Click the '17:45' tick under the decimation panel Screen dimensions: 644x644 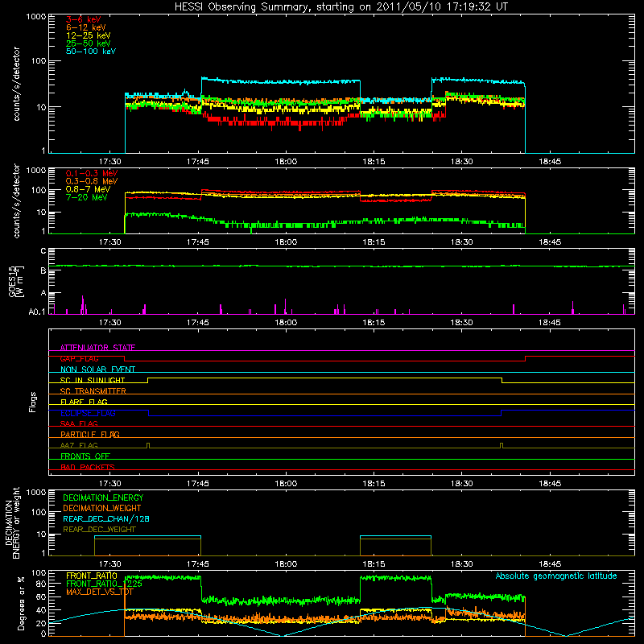(x=198, y=564)
